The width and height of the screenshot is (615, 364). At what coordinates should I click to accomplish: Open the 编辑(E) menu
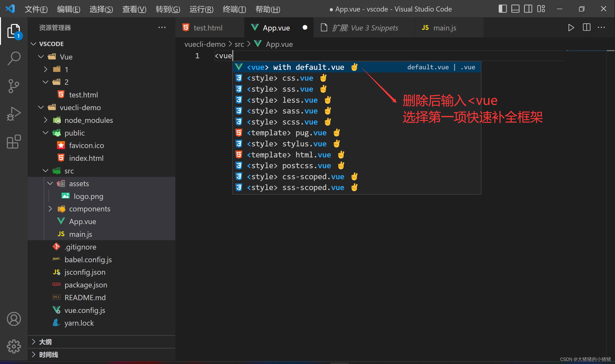tap(68, 9)
